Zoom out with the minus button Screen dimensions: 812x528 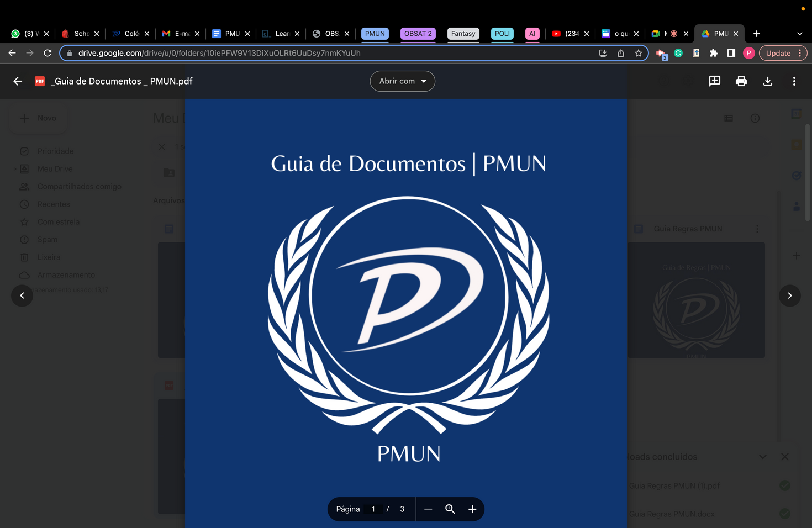tap(428, 509)
